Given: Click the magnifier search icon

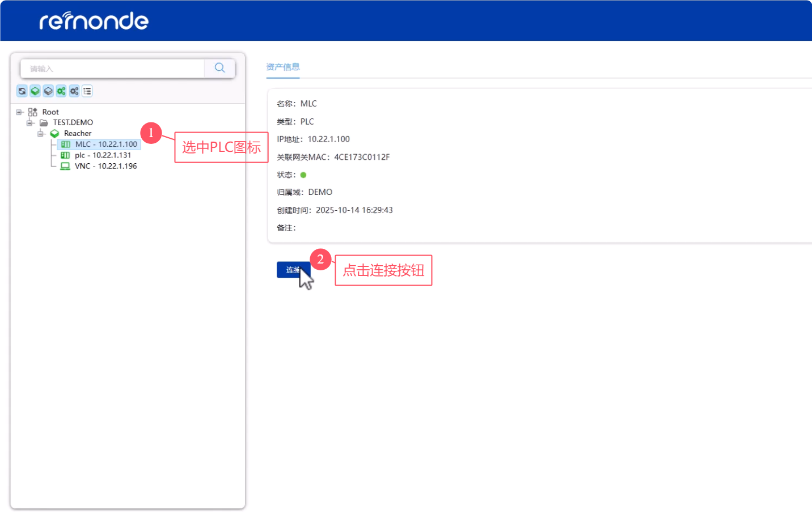Looking at the screenshot, I should pos(220,68).
